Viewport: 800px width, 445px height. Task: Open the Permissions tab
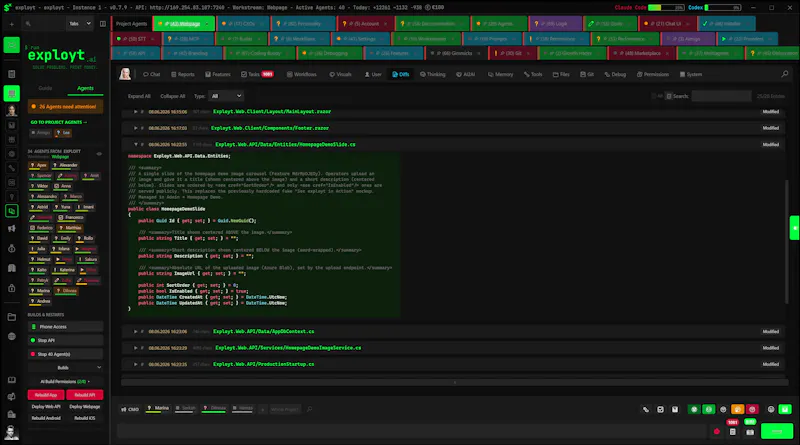coord(653,75)
